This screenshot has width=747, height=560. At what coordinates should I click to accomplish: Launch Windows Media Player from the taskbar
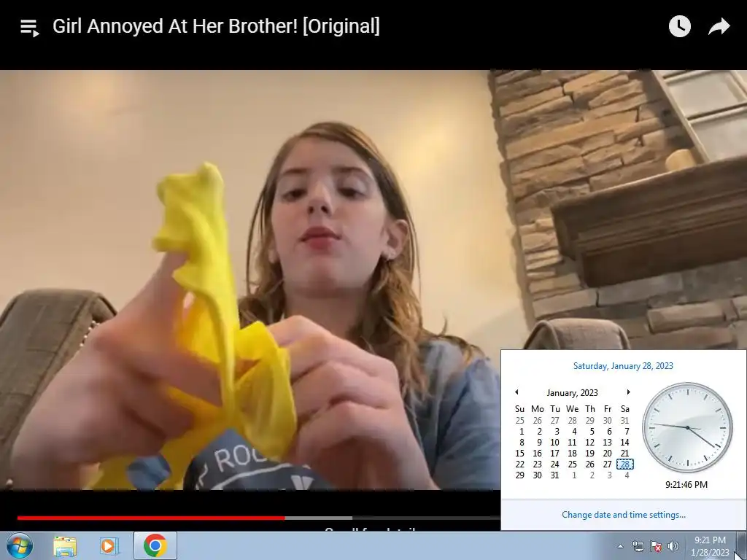click(109, 546)
